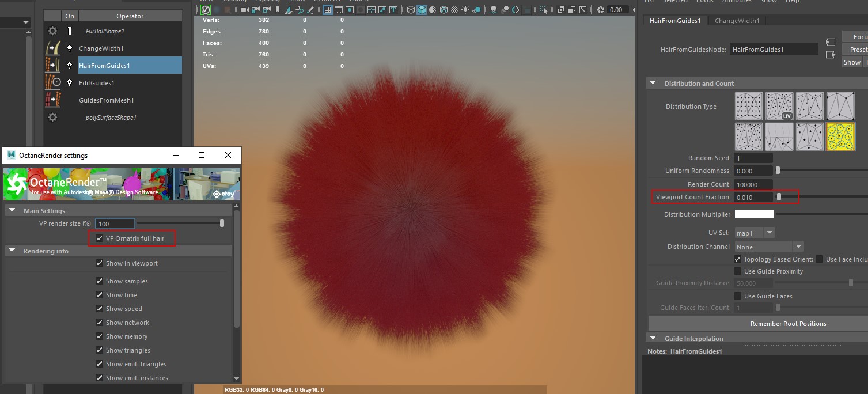Toggle the Show in viewport checkbox
The height and width of the screenshot is (394, 868).
point(100,263)
